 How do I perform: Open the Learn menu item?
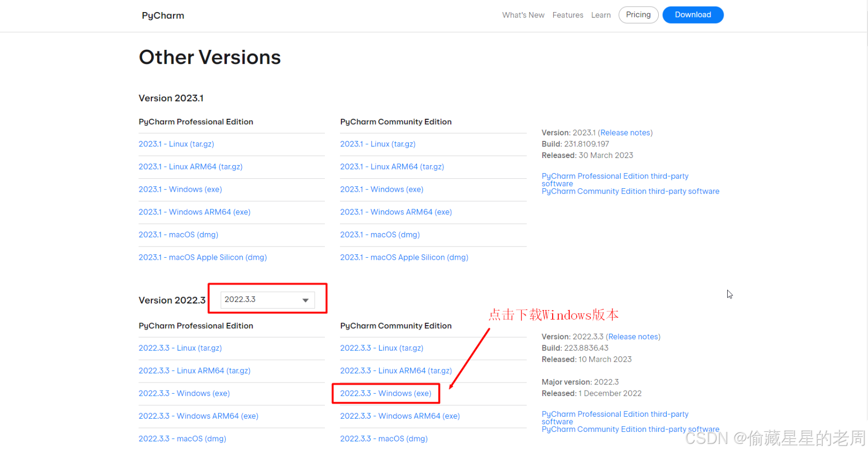click(x=601, y=15)
